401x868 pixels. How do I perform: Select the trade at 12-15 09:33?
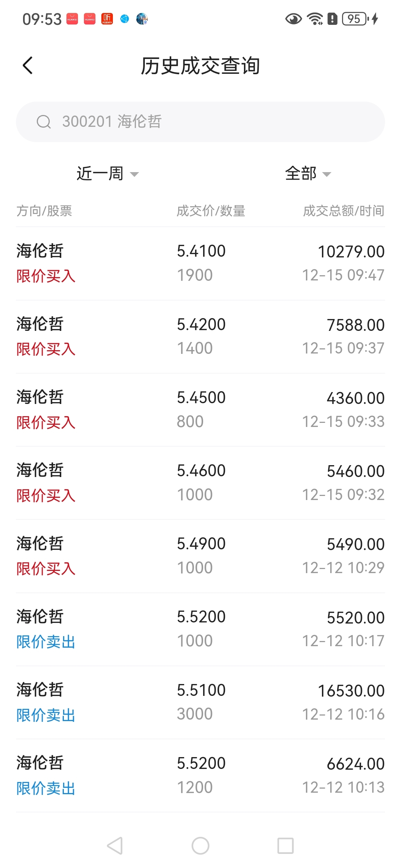click(200, 409)
